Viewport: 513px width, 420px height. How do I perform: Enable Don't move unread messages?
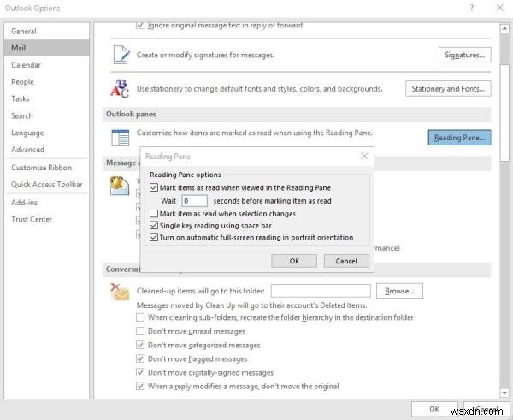(140, 331)
